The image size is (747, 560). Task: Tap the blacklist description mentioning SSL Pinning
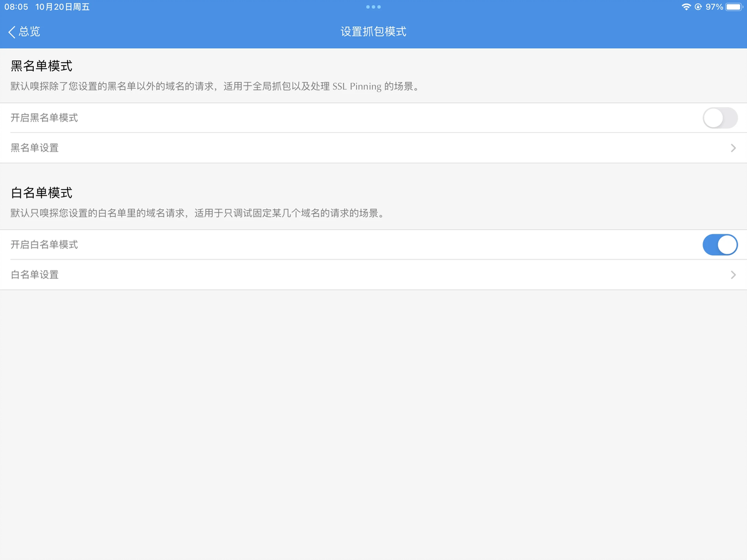point(216,86)
